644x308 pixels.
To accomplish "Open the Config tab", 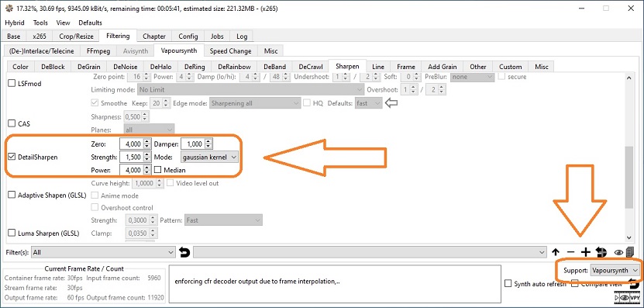I will 188,36.
